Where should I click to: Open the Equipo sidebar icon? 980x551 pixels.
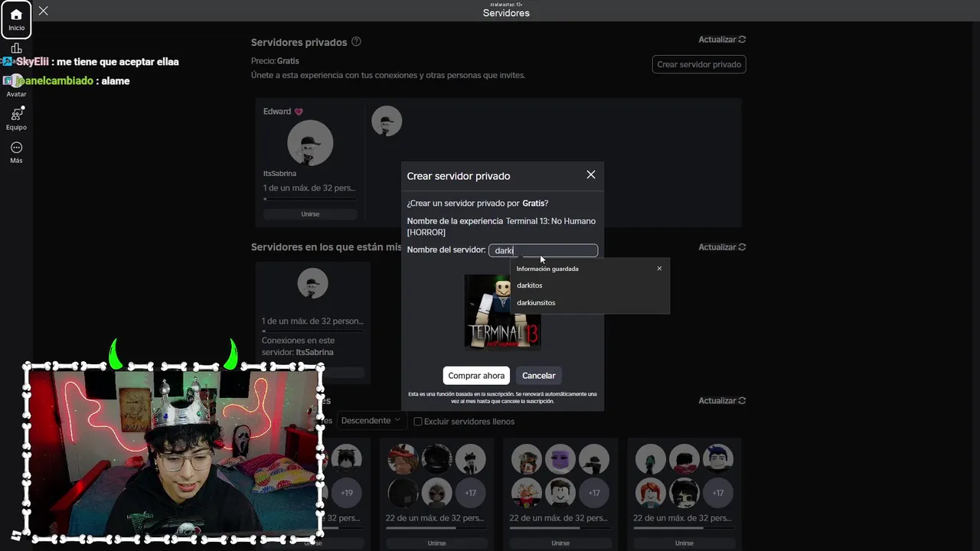(16, 119)
